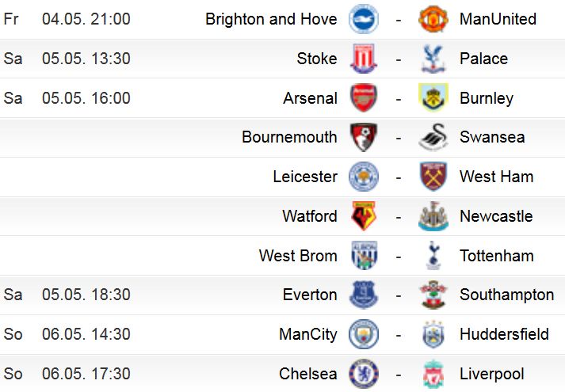The image size is (565, 392).
Task: Select the Watford club crest
Action: pos(364,216)
